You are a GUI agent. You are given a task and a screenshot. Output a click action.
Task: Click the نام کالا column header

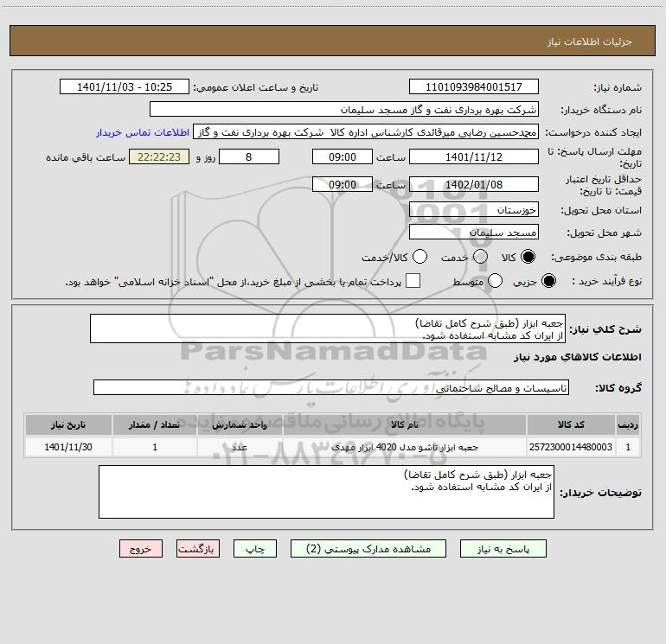(x=405, y=424)
